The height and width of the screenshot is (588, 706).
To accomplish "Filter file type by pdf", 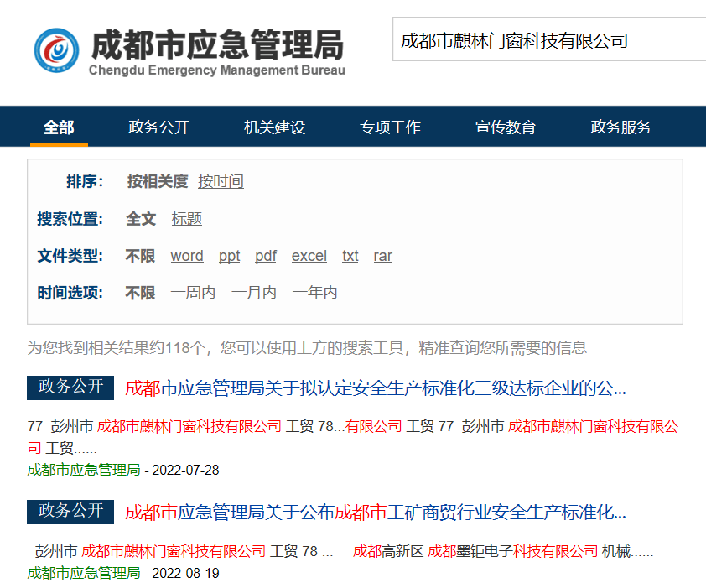I will (x=266, y=256).
